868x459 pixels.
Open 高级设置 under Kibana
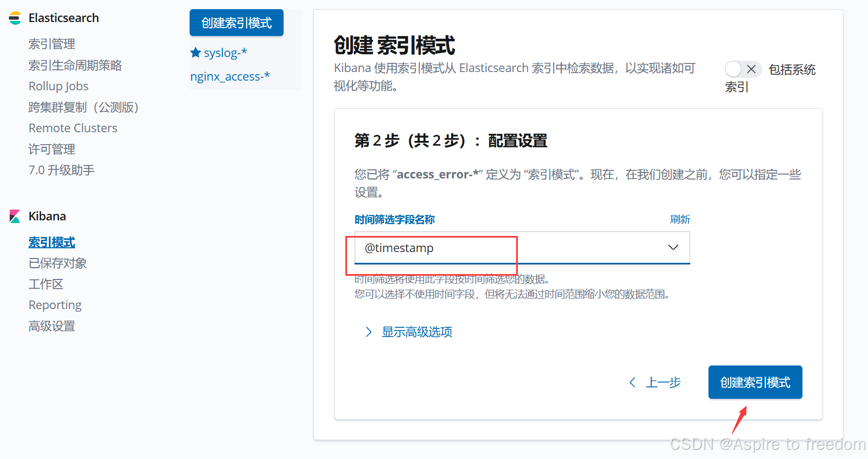pyautogui.click(x=52, y=326)
